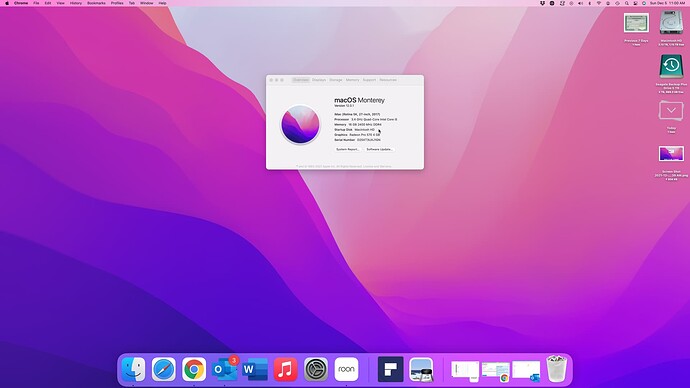Viewport: 690px width, 388px height.
Task: Click the Startup Disk Macintosh HD line
Action: [355, 130]
